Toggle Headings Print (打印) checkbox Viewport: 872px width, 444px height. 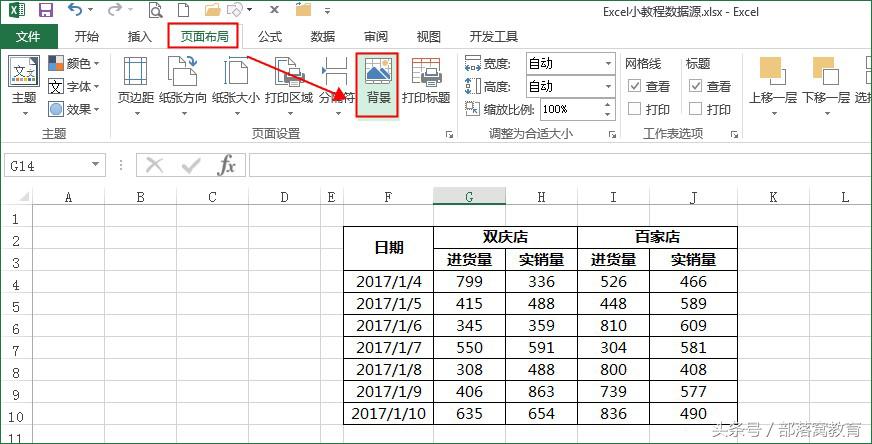click(x=695, y=108)
